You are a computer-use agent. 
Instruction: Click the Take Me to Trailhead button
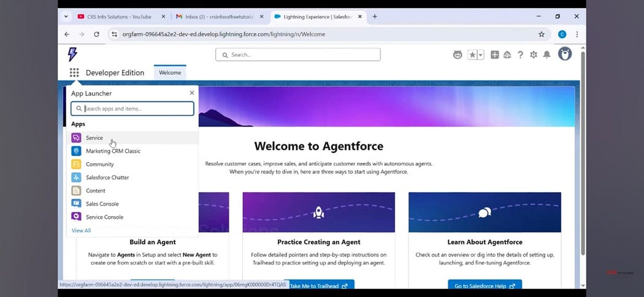pyautogui.click(x=318, y=285)
